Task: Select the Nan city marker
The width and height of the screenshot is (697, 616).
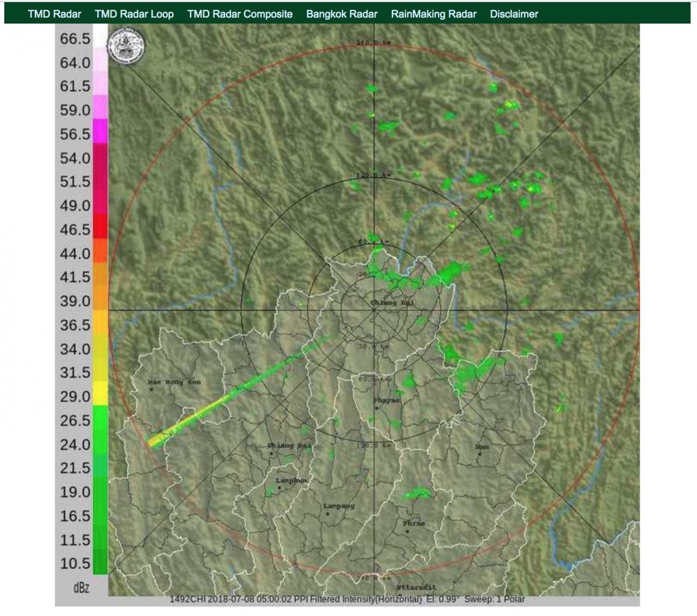Action: (x=480, y=454)
